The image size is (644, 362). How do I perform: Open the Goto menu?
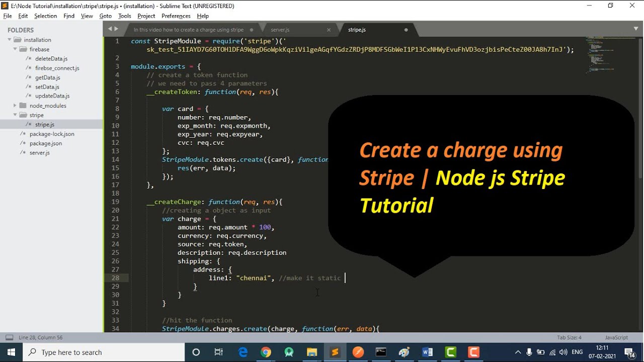pos(106,16)
